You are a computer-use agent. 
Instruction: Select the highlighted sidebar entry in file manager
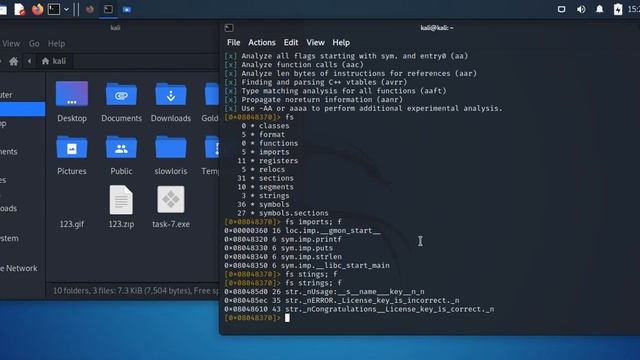pos(22,109)
